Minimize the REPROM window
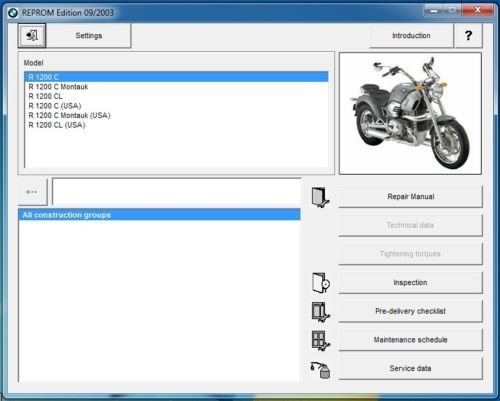This screenshot has height=401, width=500. 434,10
